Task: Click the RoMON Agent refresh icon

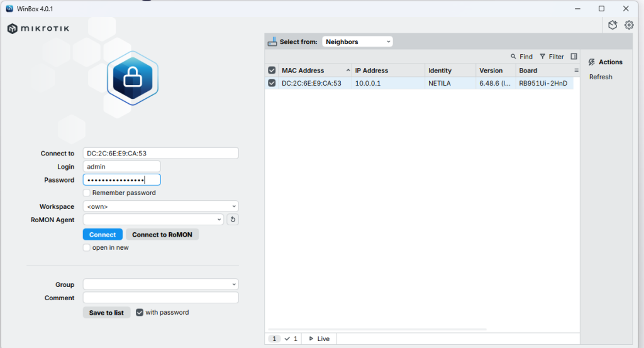Action: coord(233,220)
